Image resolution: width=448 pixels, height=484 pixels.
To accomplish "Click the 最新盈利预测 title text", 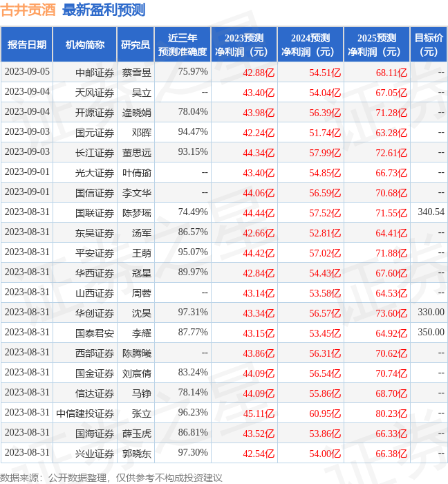I will (104, 10).
